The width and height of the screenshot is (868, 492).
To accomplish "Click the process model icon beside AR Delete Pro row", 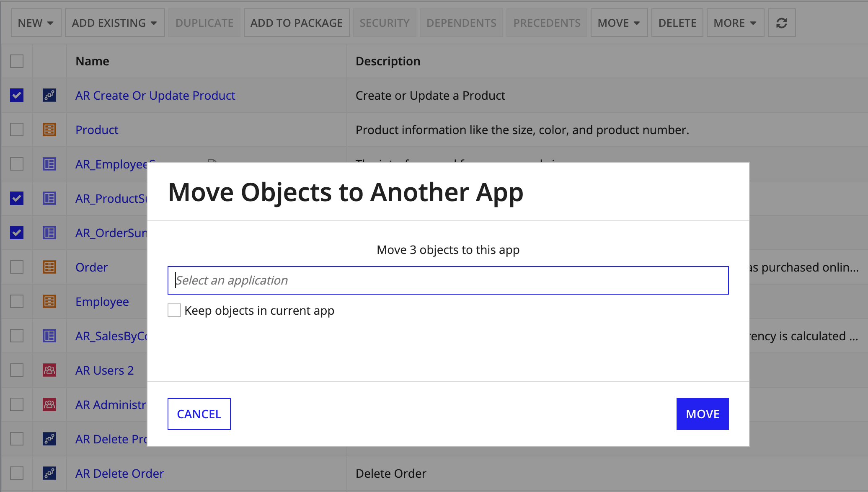I will (49, 439).
